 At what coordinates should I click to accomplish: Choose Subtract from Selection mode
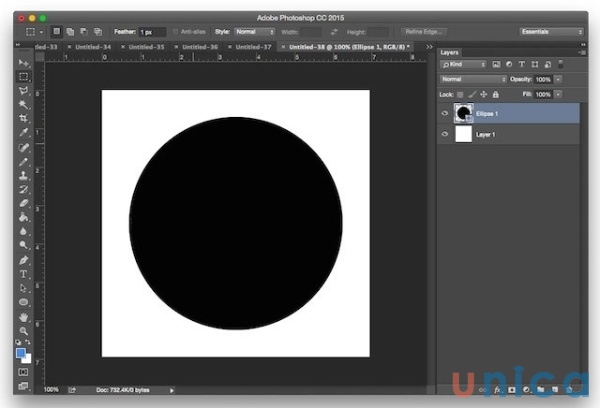[84, 32]
